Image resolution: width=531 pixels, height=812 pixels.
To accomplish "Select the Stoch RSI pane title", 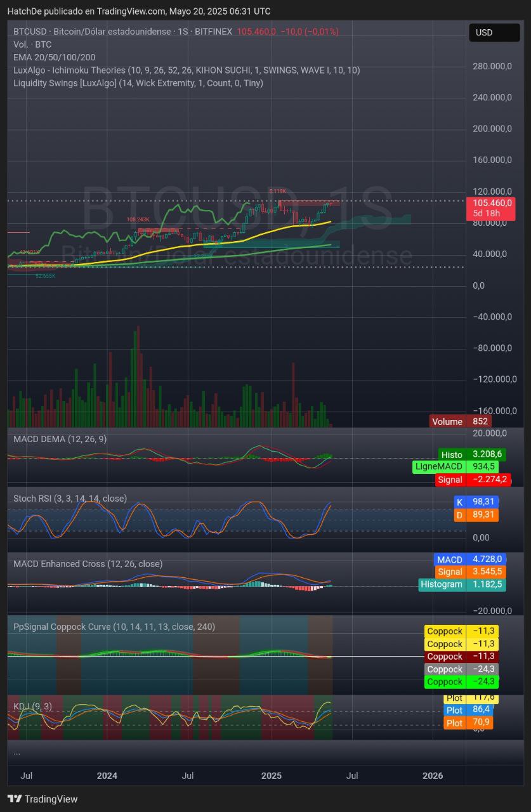I will 70,499.
